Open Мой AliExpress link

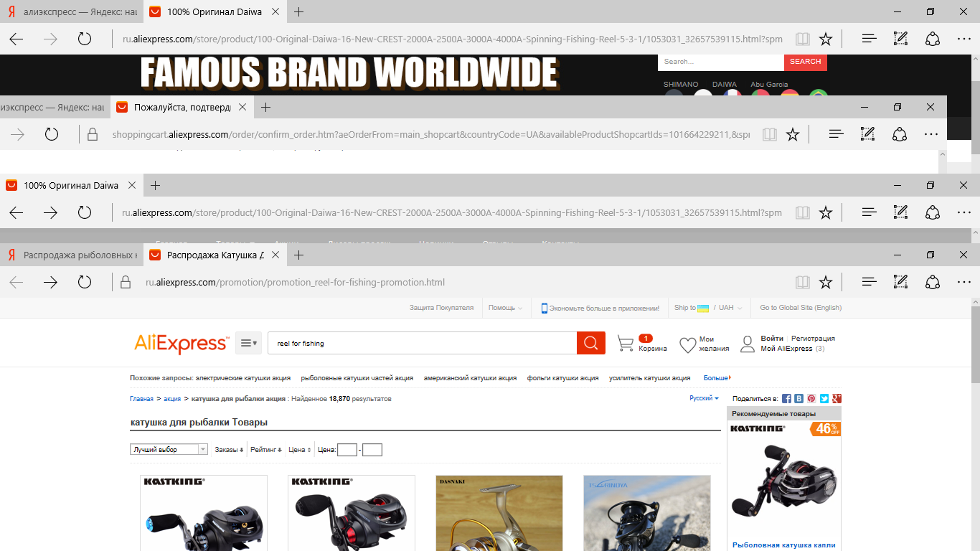point(786,349)
